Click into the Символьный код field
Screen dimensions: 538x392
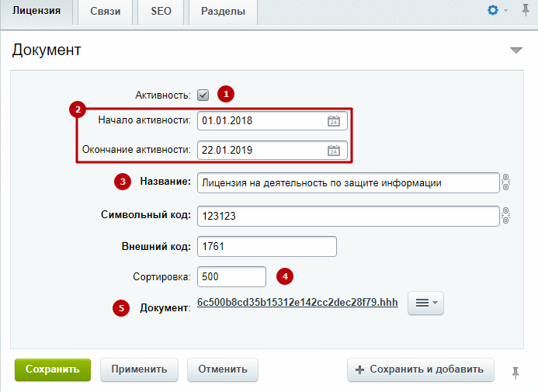[349, 216]
